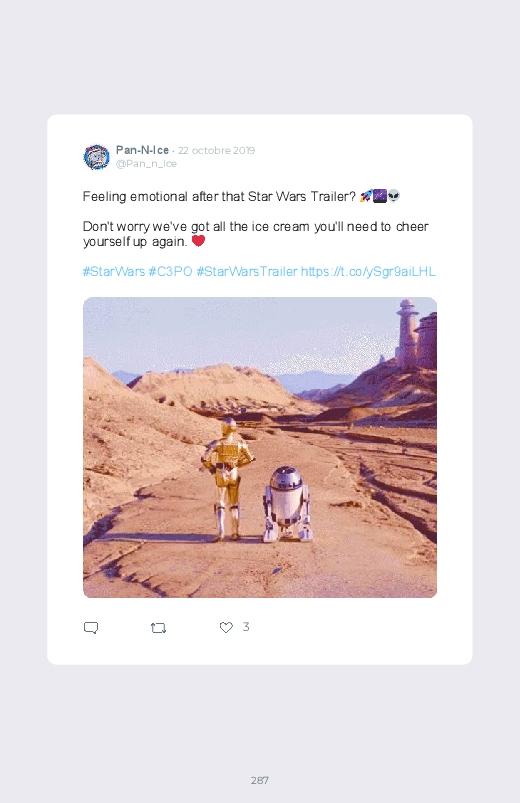Open the #C3PO hashtag
Image resolution: width=520 pixels, height=803 pixels.
point(170,271)
